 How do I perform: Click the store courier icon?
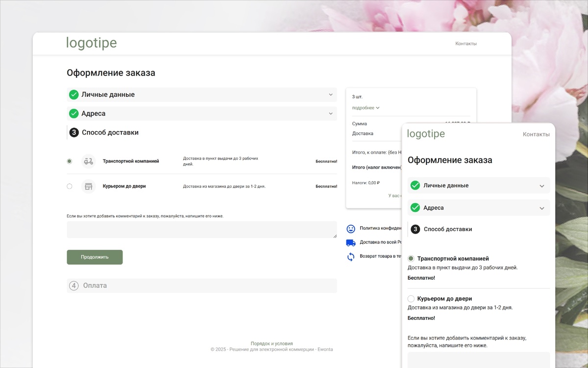coord(88,186)
